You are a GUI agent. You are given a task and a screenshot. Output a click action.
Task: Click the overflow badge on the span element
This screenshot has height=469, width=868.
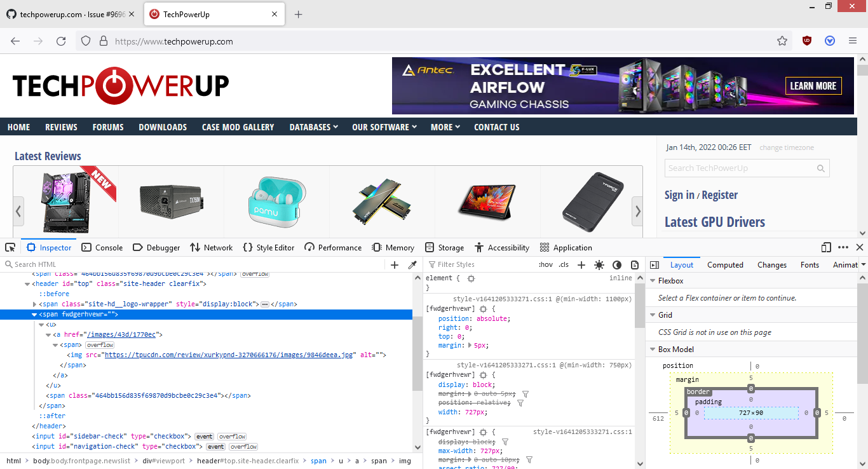(100, 344)
